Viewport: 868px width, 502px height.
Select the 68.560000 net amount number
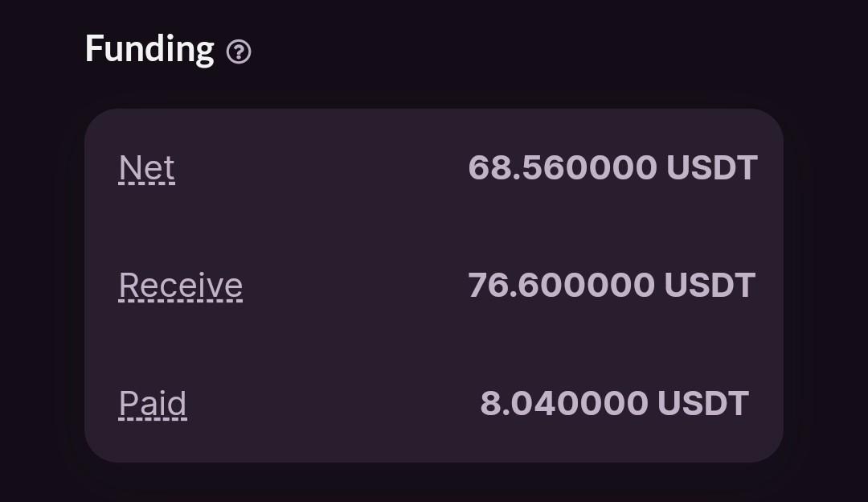(x=563, y=168)
